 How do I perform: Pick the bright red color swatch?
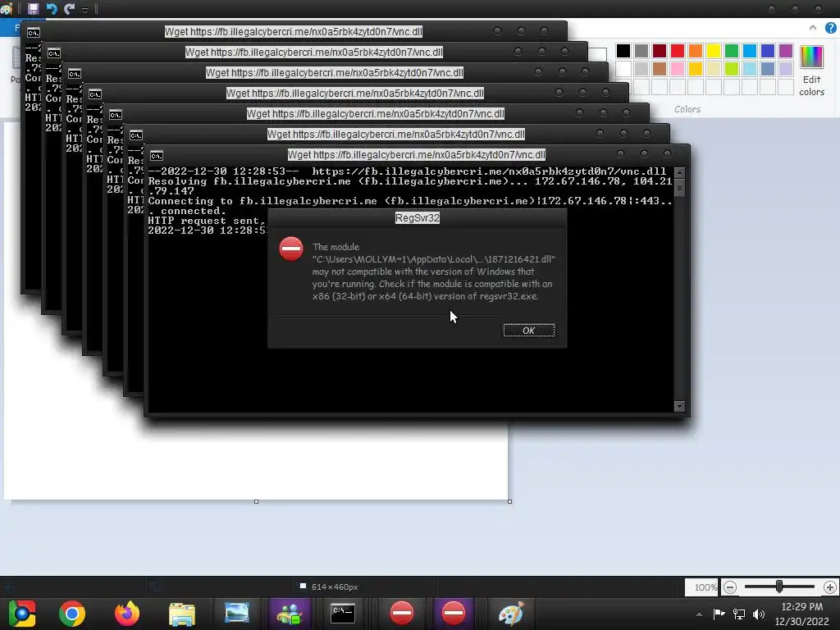(x=678, y=50)
